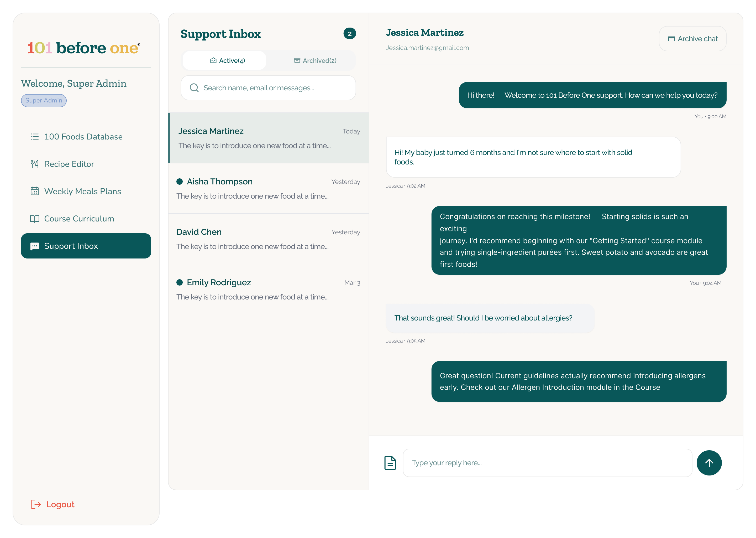Click the 101 before one logo
The height and width of the screenshot is (538, 756).
tap(83, 48)
